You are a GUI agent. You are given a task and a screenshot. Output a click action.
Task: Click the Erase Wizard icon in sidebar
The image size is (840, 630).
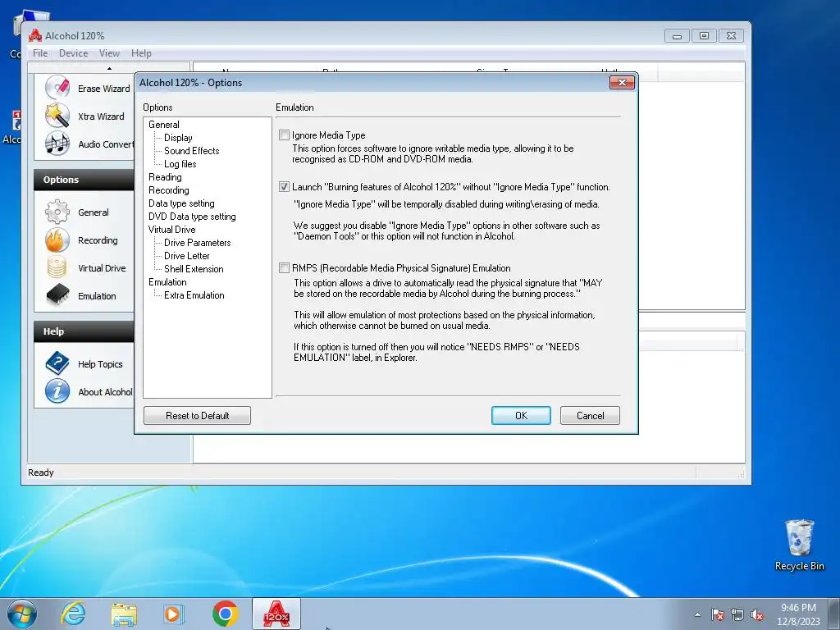point(57,87)
